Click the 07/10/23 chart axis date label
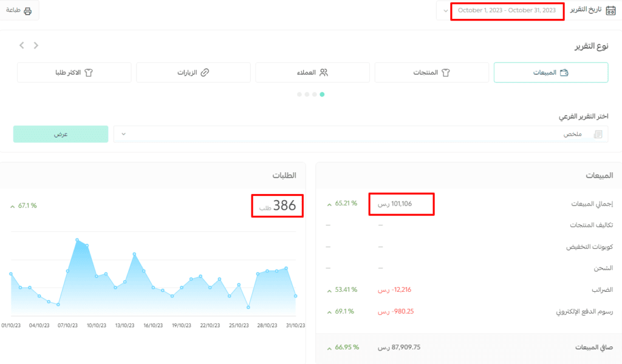 pos(68,326)
